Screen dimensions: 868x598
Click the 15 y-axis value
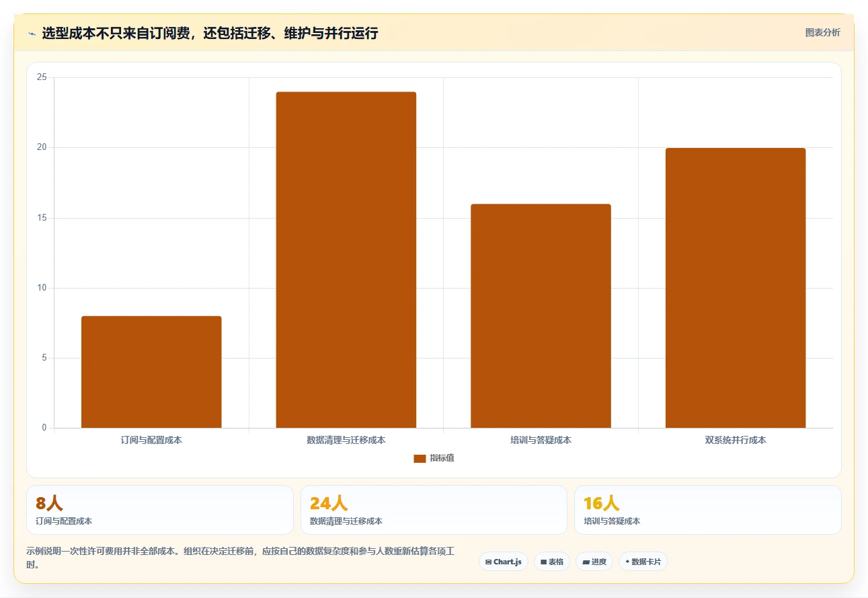(x=42, y=218)
